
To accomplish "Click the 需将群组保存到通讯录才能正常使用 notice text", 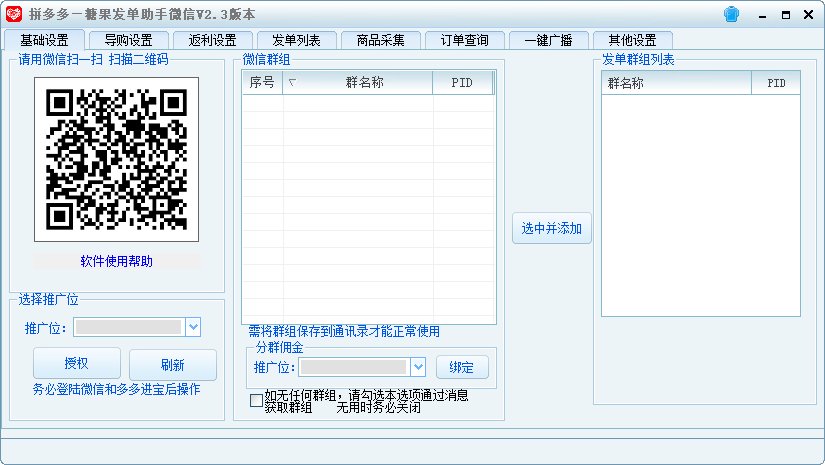I will (x=344, y=331).
